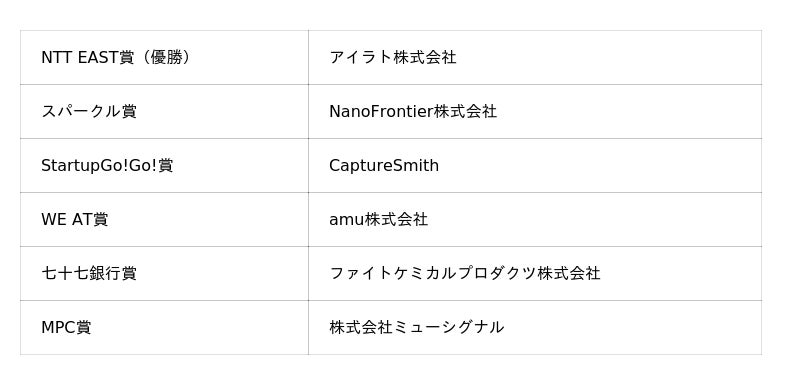800x385 pixels.
Task: Click the ミューシグナル katakana text
Action: [x=448, y=328]
